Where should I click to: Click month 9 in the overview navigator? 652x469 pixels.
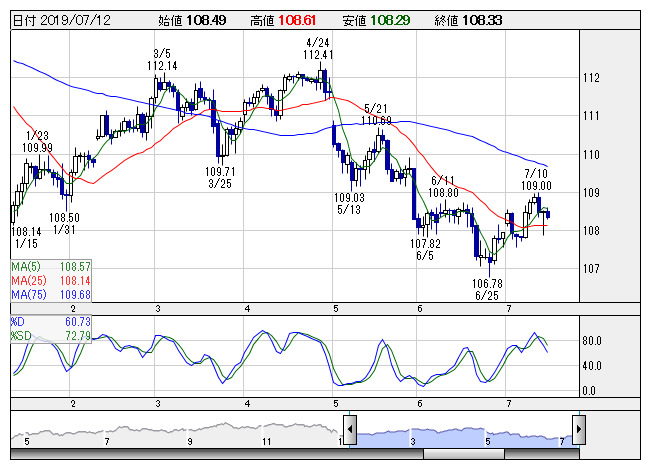click(x=190, y=441)
